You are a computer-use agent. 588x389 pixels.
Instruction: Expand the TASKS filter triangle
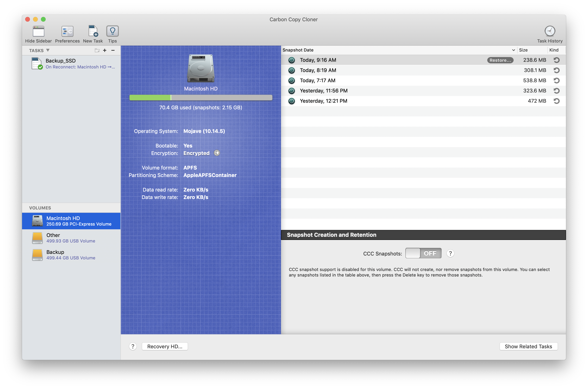(x=48, y=50)
